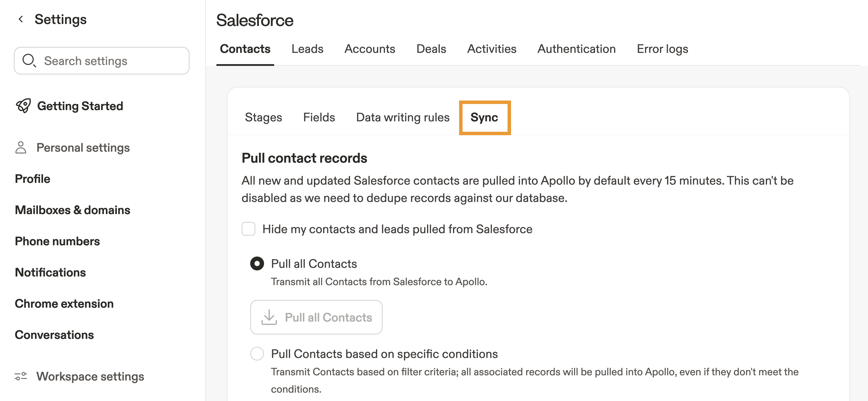This screenshot has width=868, height=401.
Task: Select the highlighted Sync sub-tab
Action: tap(484, 117)
